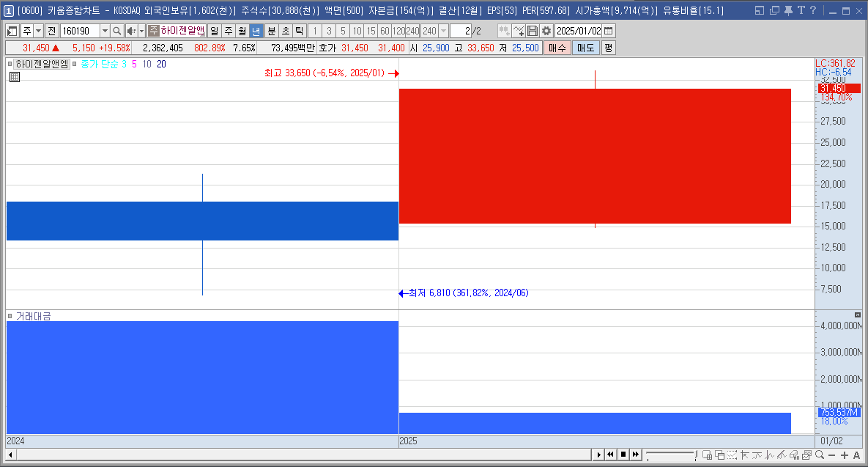Click the duplicate window icon in title bar
Image resolution: width=868 pixels, height=467 pixels.
774,10
